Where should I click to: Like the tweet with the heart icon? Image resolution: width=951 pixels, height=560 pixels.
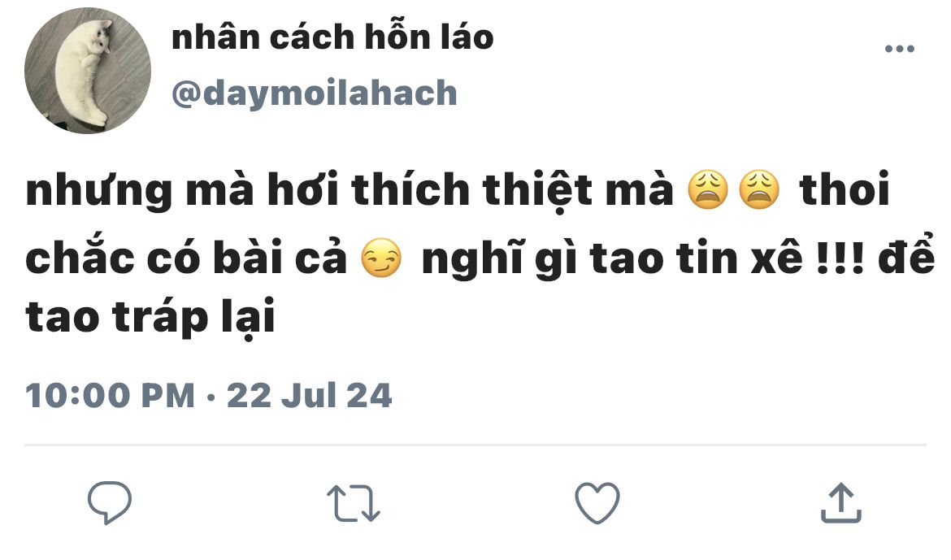(x=597, y=503)
